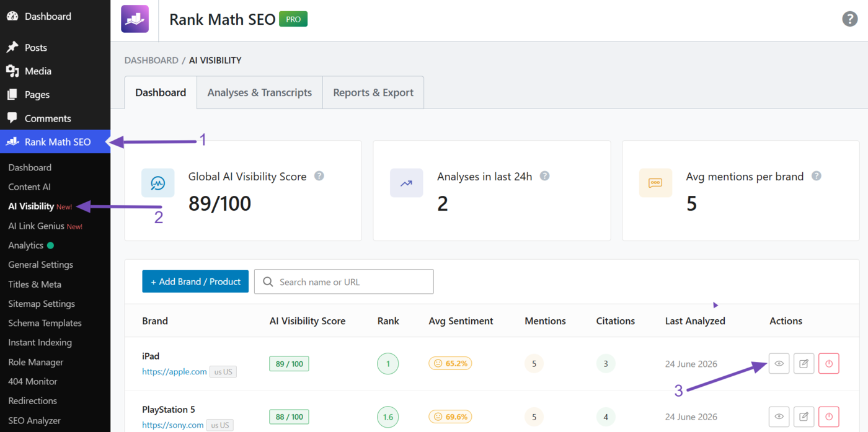Click iPad citations count 3
This screenshot has height=432, width=868.
pyautogui.click(x=606, y=364)
